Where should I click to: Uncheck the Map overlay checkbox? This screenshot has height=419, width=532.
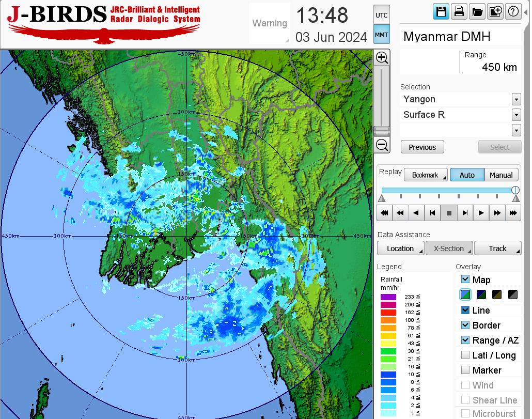pos(465,280)
